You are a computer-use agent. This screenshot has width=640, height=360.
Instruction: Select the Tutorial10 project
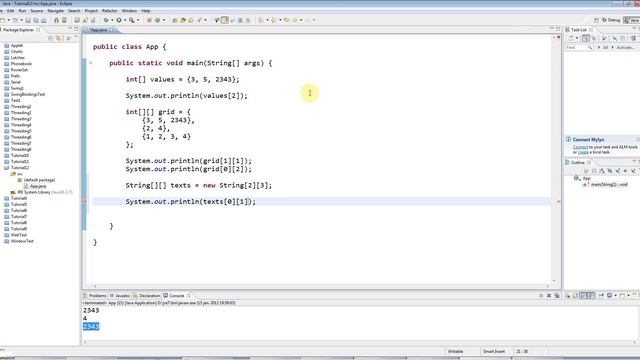17,156
